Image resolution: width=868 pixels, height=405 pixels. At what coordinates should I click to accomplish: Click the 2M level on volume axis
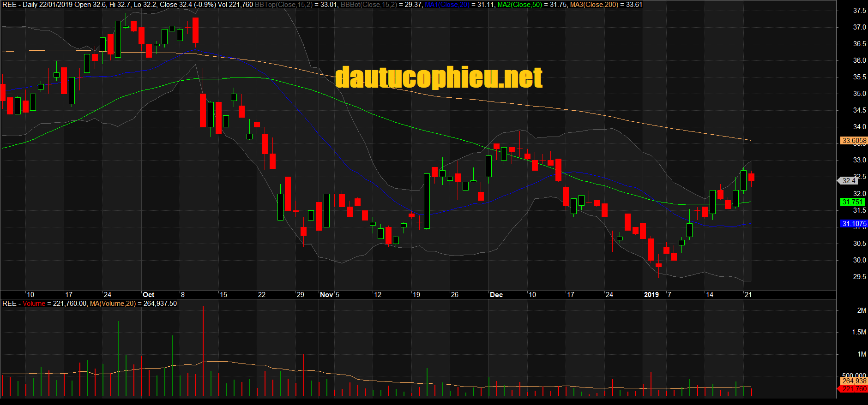[862, 310]
